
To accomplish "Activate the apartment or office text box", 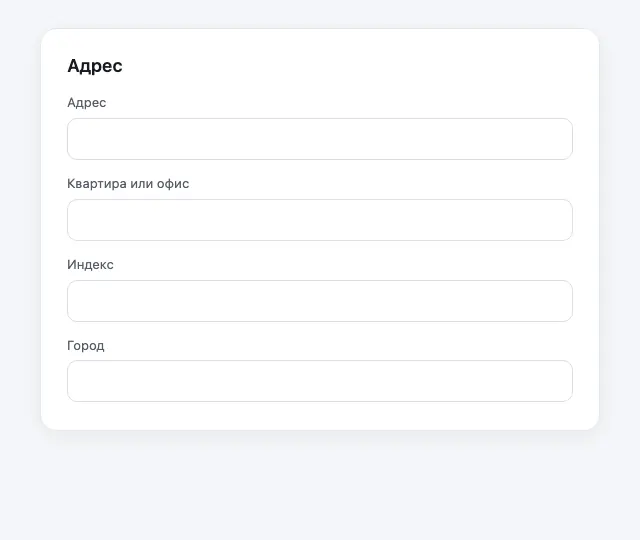I will (x=320, y=220).
